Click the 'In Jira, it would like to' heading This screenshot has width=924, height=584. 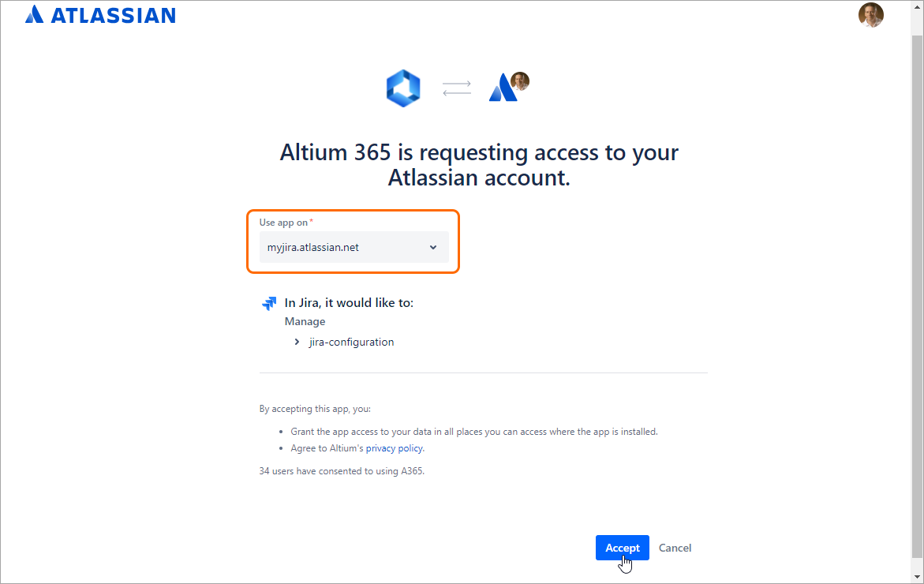349,303
